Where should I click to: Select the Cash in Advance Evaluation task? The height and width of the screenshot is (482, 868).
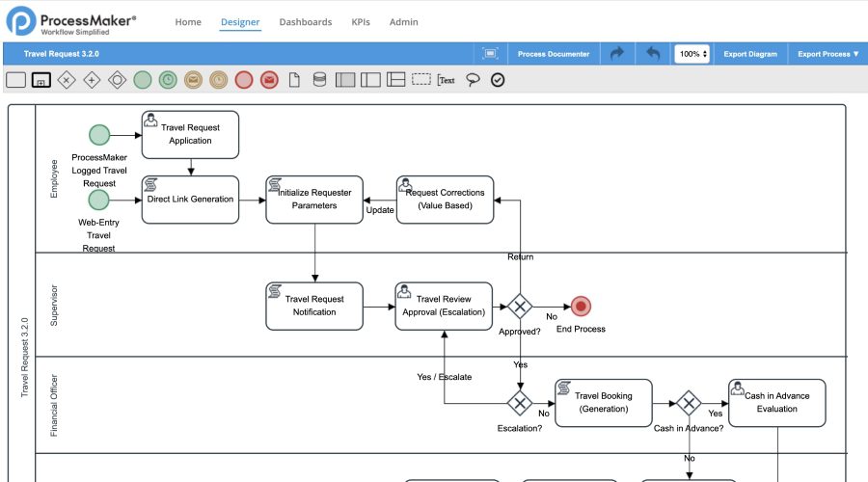pos(777,403)
